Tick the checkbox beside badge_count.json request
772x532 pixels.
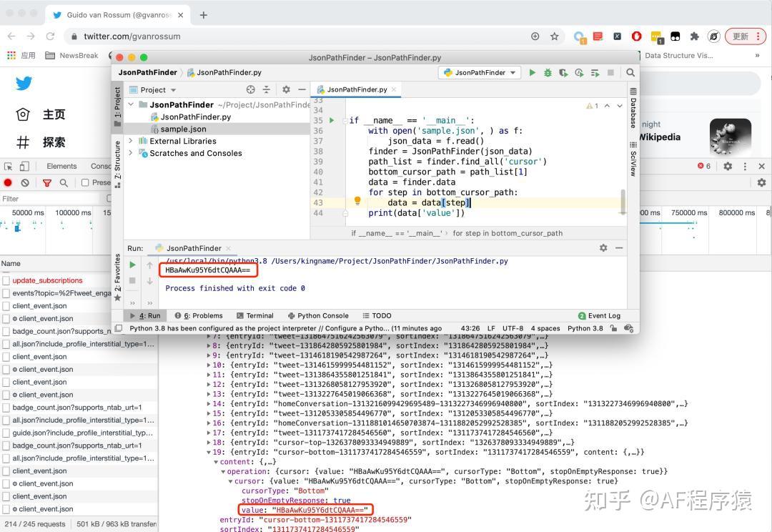click(6, 331)
